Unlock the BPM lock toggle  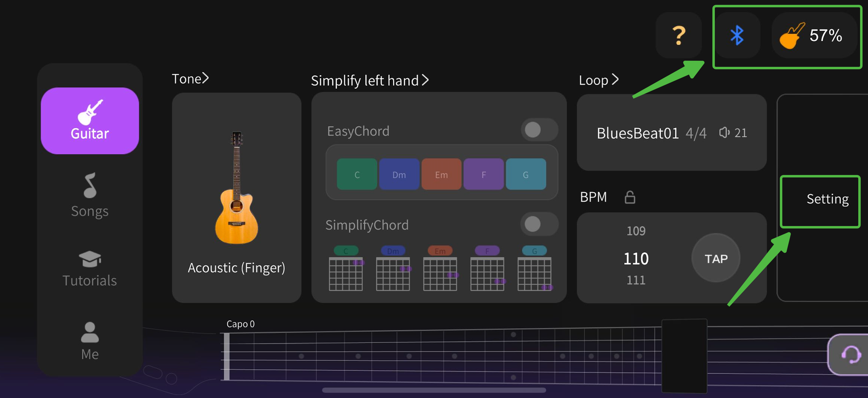point(629,197)
